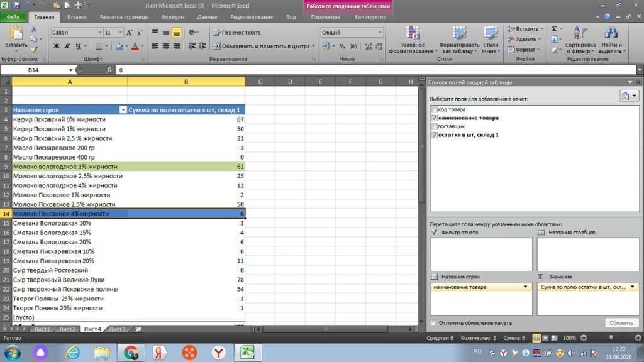Screen dimensions: 644x362
Task: Click the RU language indicator
Action: coord(477,352)
